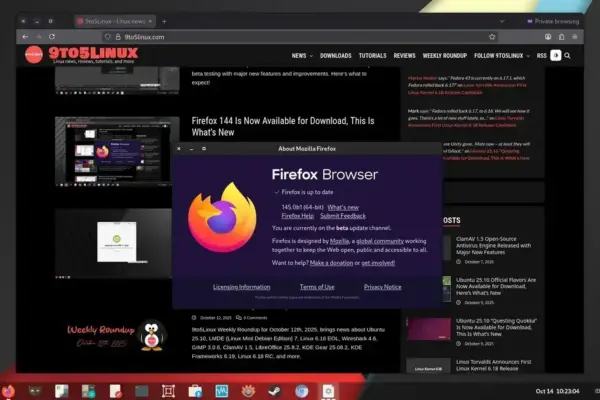600x400 pixels.
Task: Open the global community link
Action: pyautogui.click(x=380, y=241)
